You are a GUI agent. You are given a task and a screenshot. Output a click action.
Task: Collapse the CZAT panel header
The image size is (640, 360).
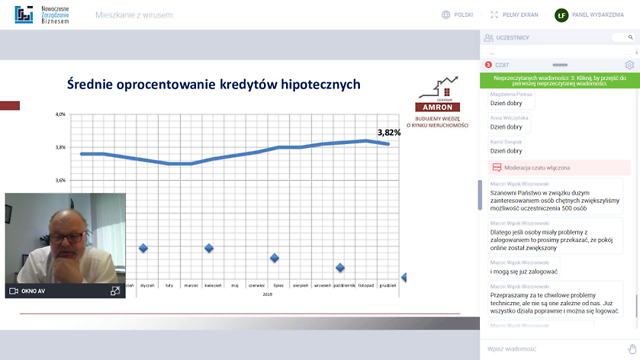(502, 65)
